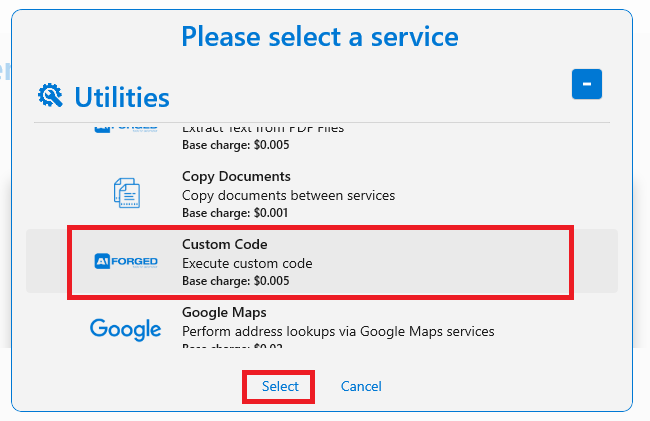This screenshot has width=650, height=421.
Task: Click "Execute custom code" description text
Action: (x=247, y=263)
